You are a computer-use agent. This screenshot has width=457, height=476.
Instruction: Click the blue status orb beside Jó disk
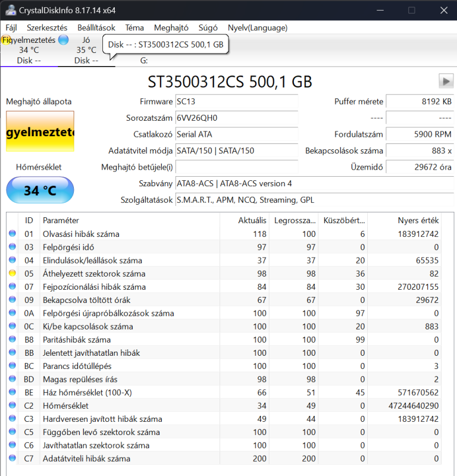pos(63,40)
